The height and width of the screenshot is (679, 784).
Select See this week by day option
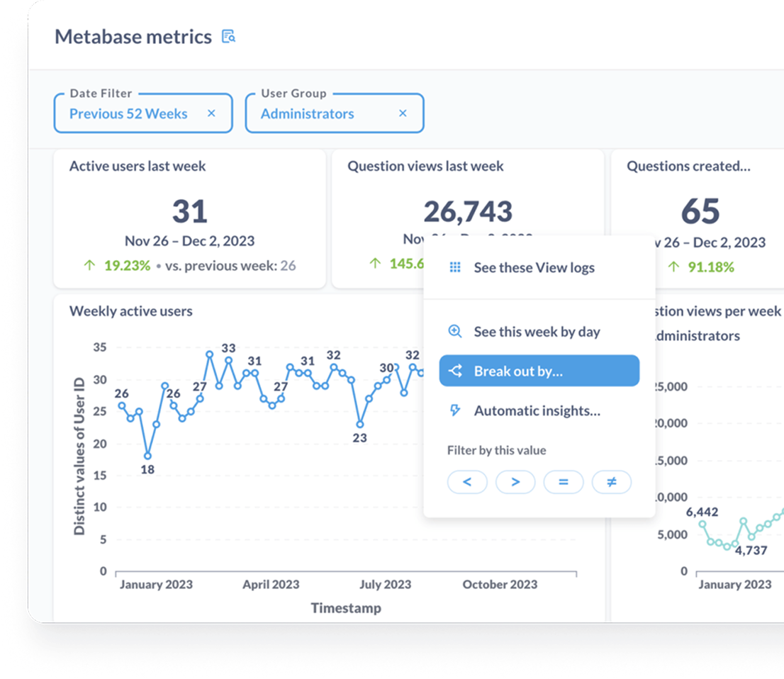pyautogui.click(x=537, y=331)
